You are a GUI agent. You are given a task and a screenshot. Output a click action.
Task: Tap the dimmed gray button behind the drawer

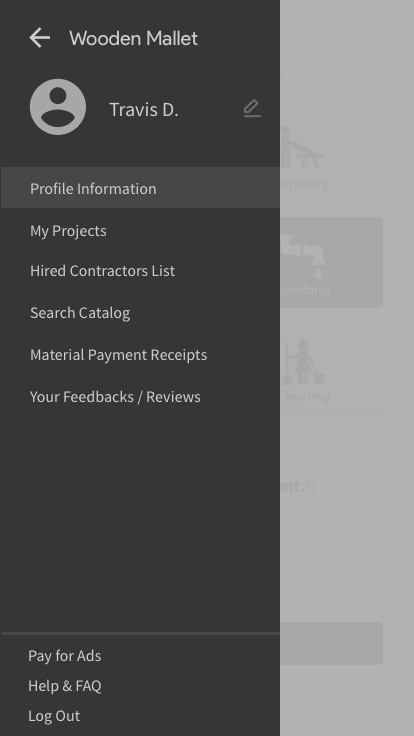(331, 643)
